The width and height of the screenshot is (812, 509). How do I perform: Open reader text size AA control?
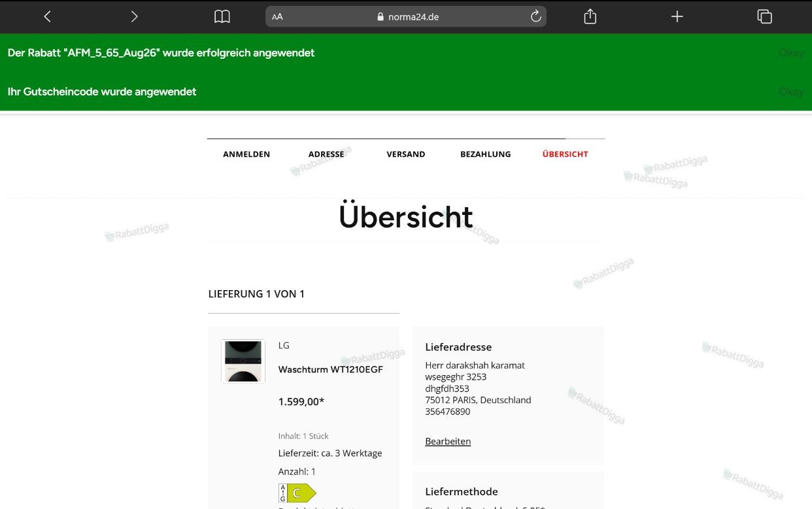278,17
